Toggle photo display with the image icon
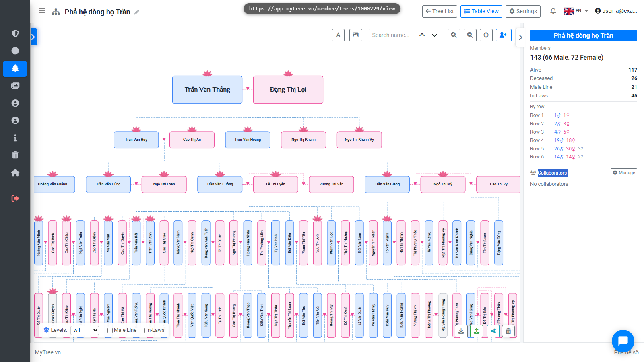Image resolution: width=644 pixels, height=362 pixels. (356, 35)
